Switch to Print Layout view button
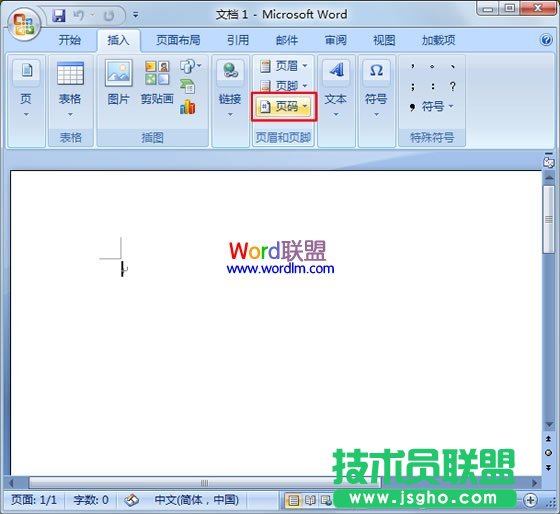The width and height of the screenshot is (560, 514). click(293, 500)
